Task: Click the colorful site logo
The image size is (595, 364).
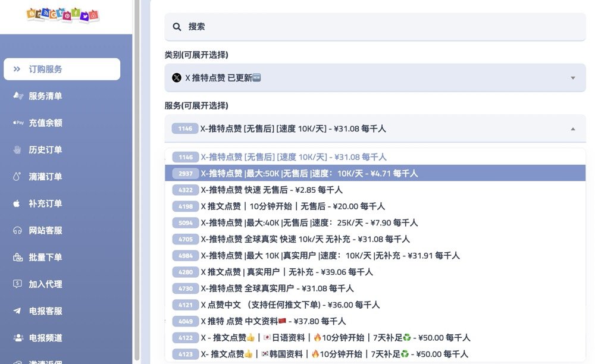Action: pyautogui.click(x=62, y=15)
